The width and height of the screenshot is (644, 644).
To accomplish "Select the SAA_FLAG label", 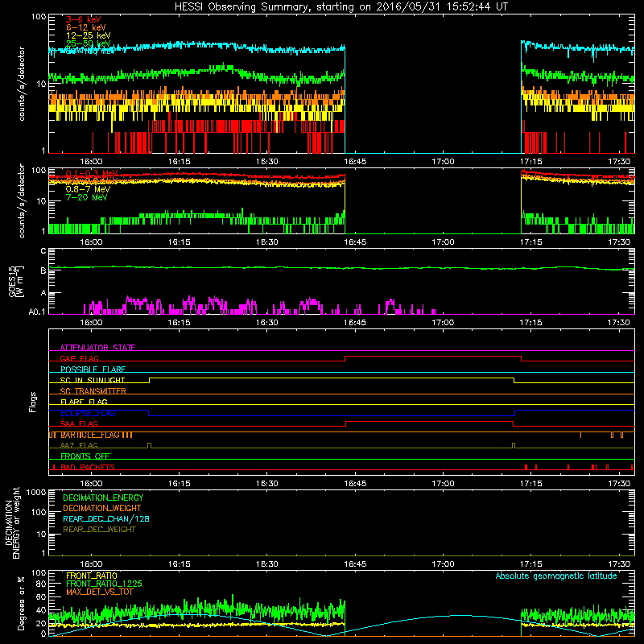I will pyautogui.click(x=79, y=423).
